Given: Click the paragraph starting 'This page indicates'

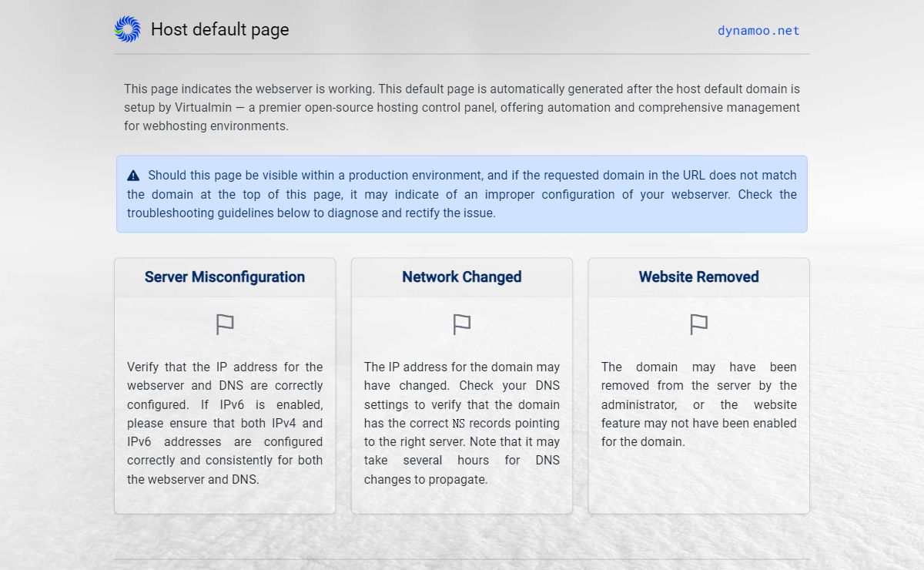Looking at the screenshot, I should tap(462, 107).
